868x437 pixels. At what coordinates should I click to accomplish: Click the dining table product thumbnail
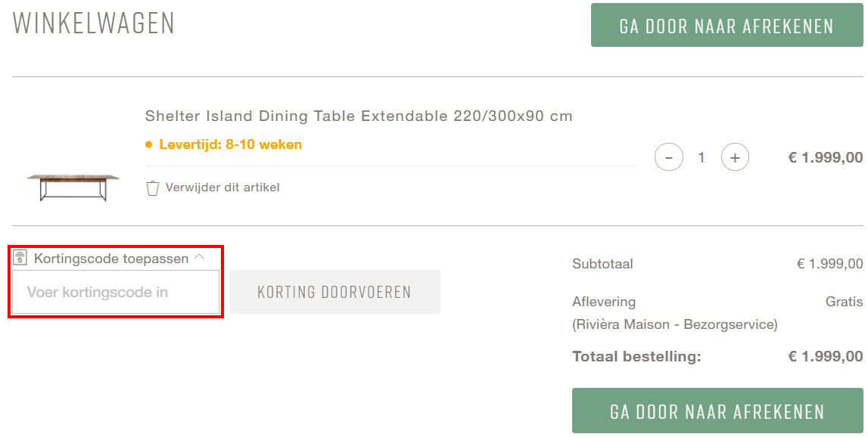73,187
